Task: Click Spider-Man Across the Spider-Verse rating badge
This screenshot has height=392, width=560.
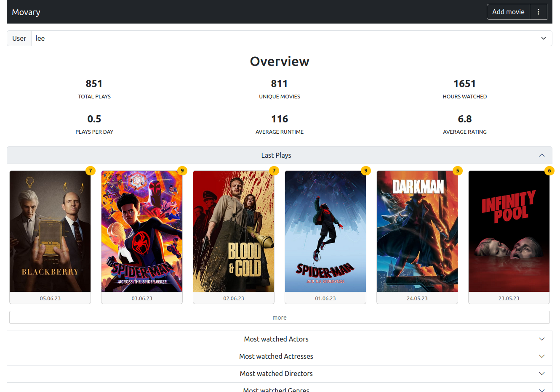Action: click(x=182, y=171)
